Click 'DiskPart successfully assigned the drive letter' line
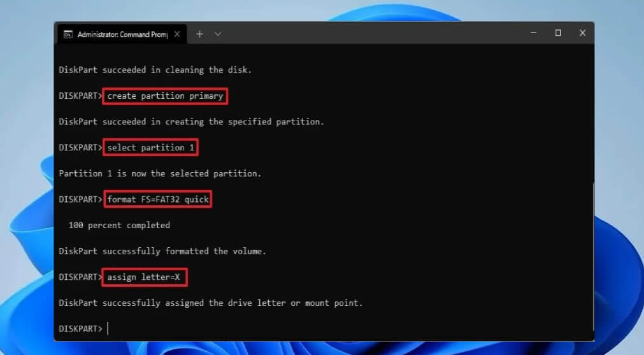The height and width of the screenshot is (355, 644). pyautogui.click(x=211, y=303)
